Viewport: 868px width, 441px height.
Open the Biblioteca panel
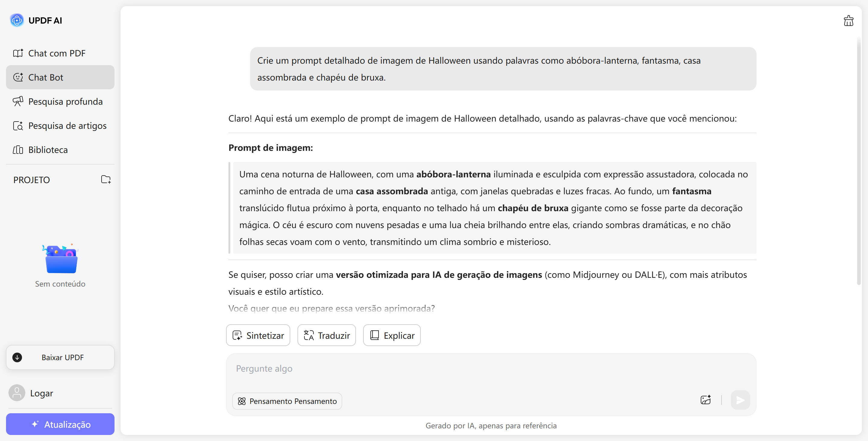(48, 150)
